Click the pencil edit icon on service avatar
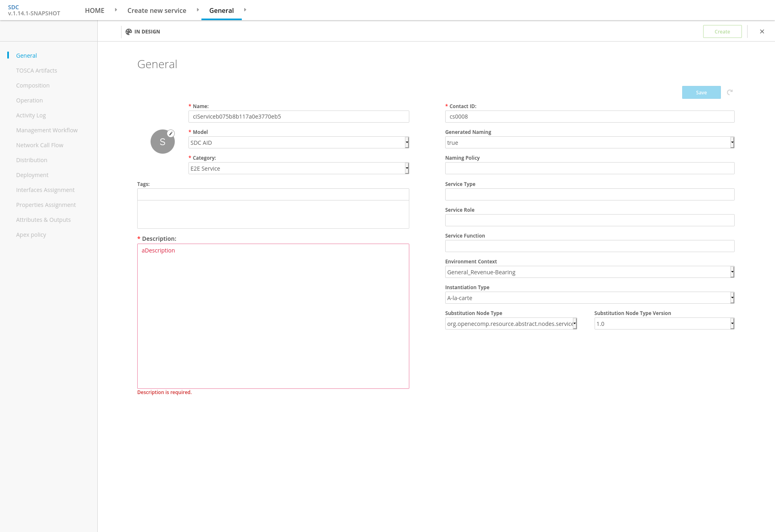The width and height of the screenshot is (775, 532). pyautogui.click(x=171, y=134)
